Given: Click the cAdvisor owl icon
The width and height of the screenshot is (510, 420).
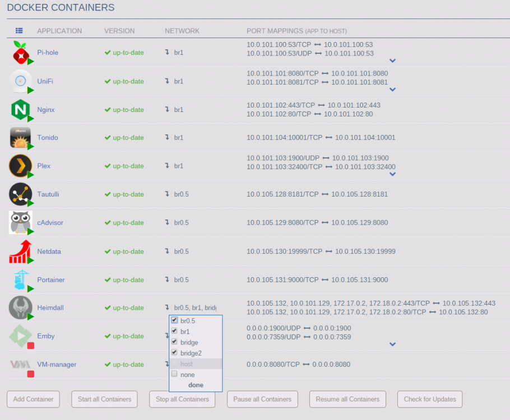Looking at the screenshot, I should (x=21, y=222).
